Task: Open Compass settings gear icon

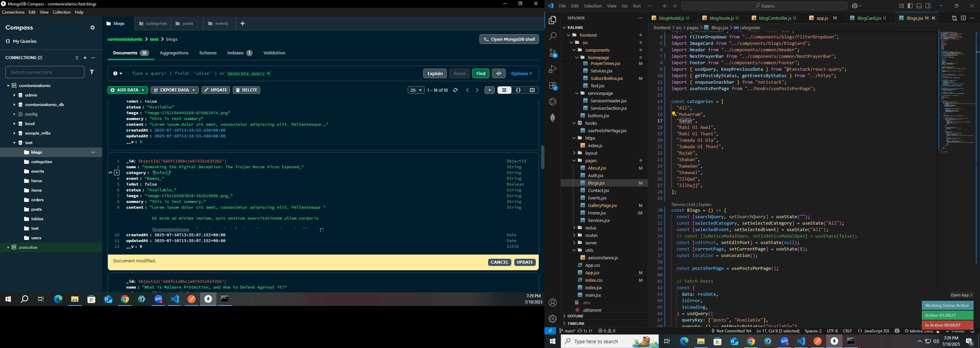Action: pyautogui.click(x=93, y=28)
